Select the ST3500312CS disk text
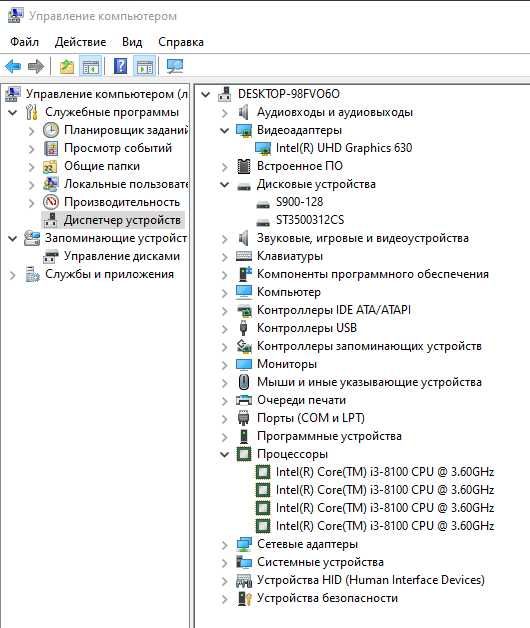530x628 pixels. 310,220
